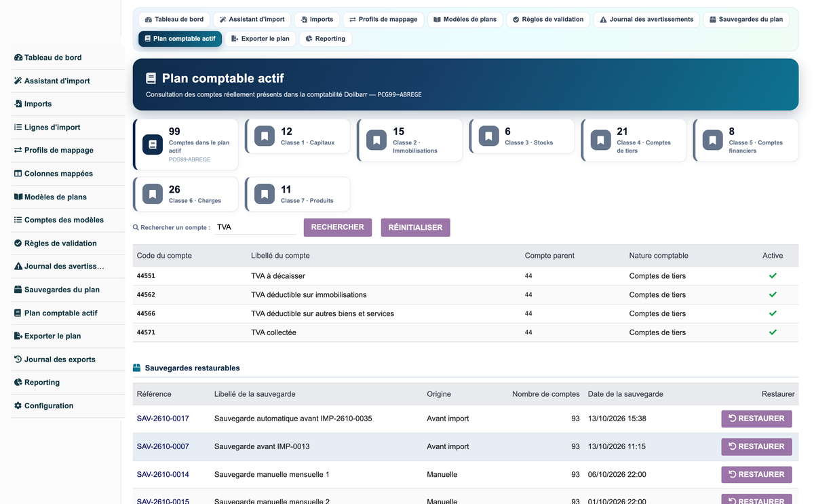Screen dimensions: 814x504
Task: Click the Reporting pie chart icon in sidebar
Action: [18, 383]
